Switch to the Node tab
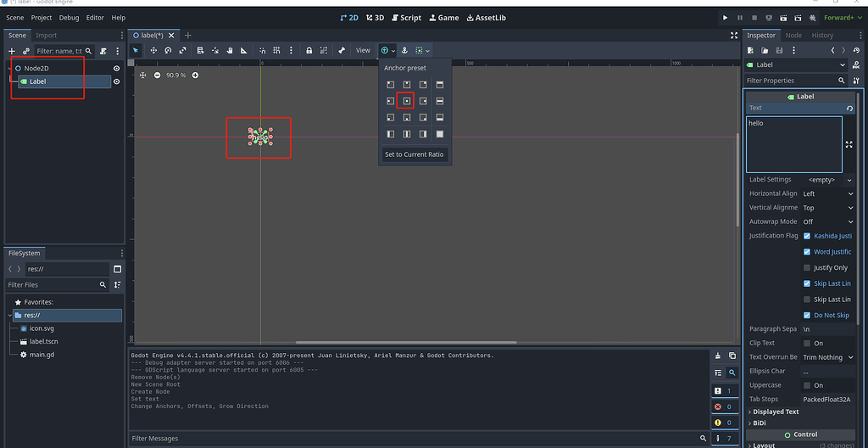 tap(793, 35)
